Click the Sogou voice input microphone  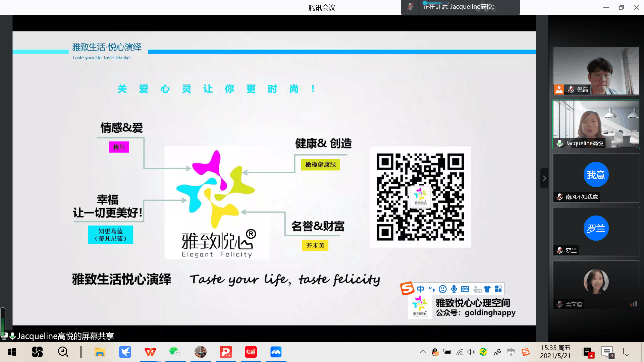[454, 289]
